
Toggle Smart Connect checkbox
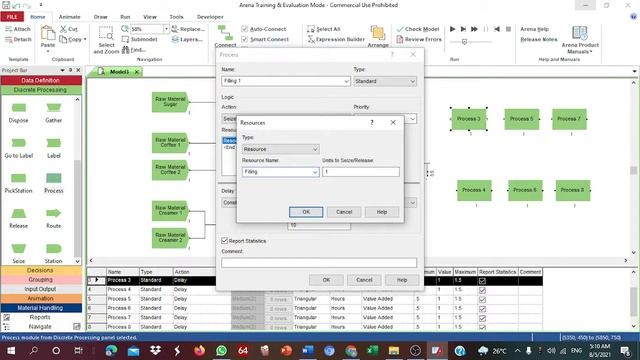click(244, 39)
